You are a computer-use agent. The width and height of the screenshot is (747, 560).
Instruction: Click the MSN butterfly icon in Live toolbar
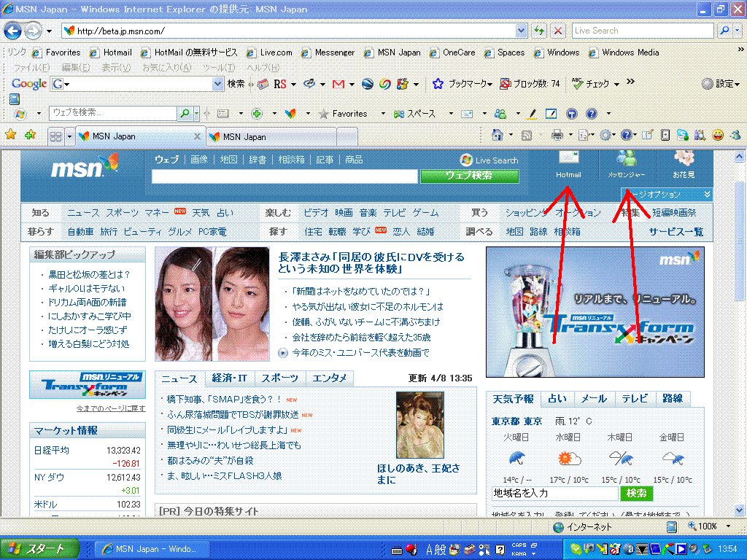(290, 113)
